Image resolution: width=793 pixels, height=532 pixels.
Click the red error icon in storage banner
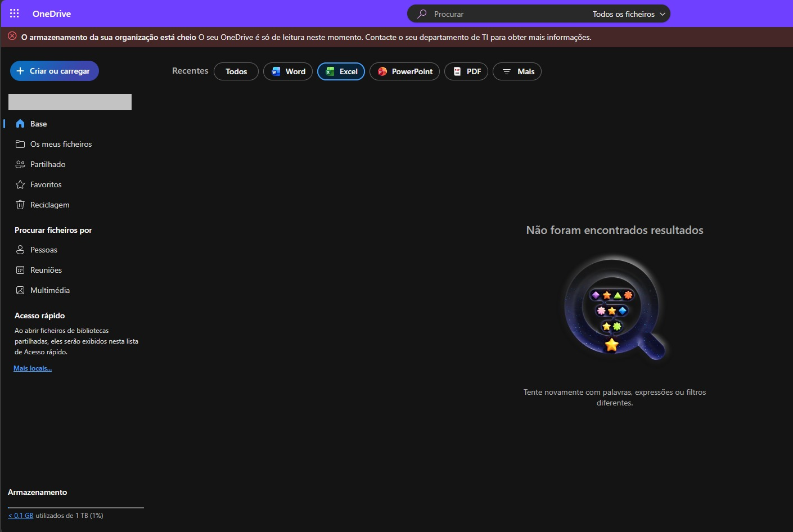12,36
